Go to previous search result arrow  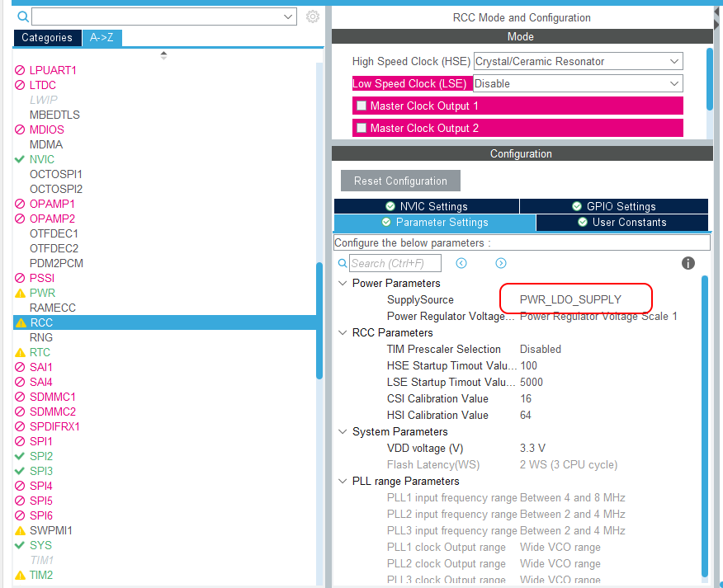(461, 263)
